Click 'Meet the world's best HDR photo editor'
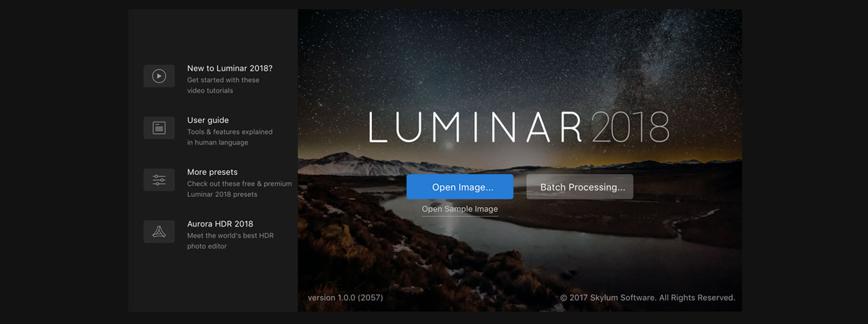 [230, 240]
